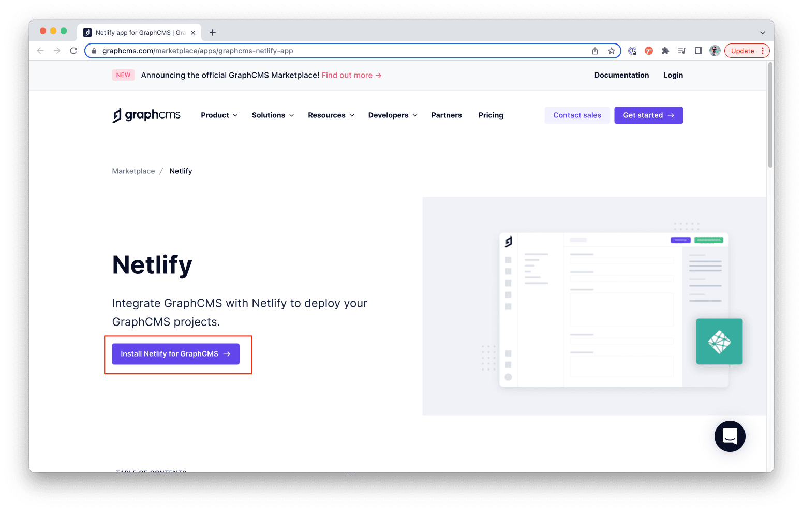Open a new browser tab
This screenshot has height=532, width=803.
pos(212,33)
